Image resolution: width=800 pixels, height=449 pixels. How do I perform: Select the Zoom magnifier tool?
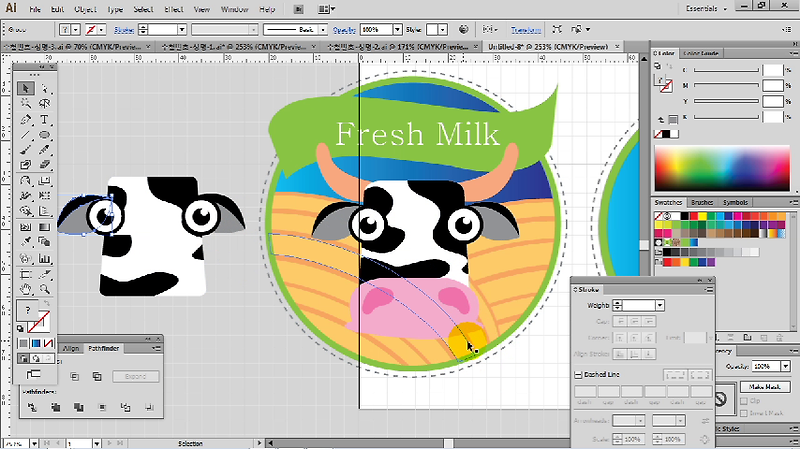tap(45, 289)
